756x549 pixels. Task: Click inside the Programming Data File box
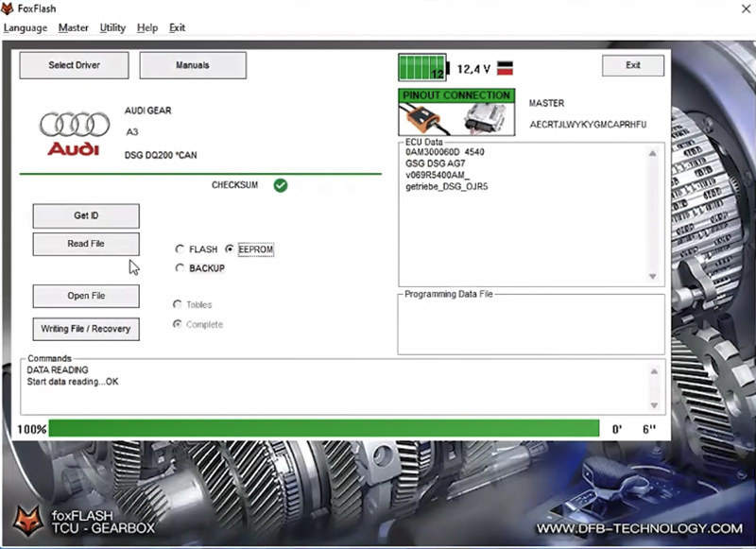coord(531,326)
